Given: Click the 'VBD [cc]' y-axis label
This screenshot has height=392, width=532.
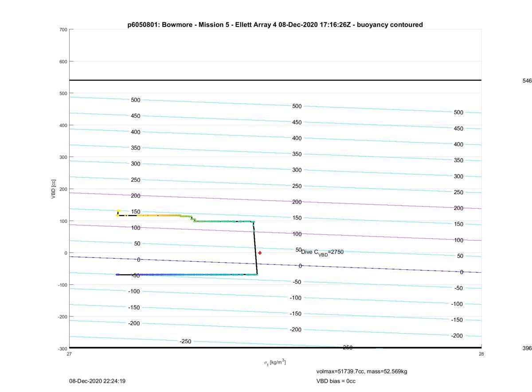Looking at the screenshot, I should click(54, 189).
